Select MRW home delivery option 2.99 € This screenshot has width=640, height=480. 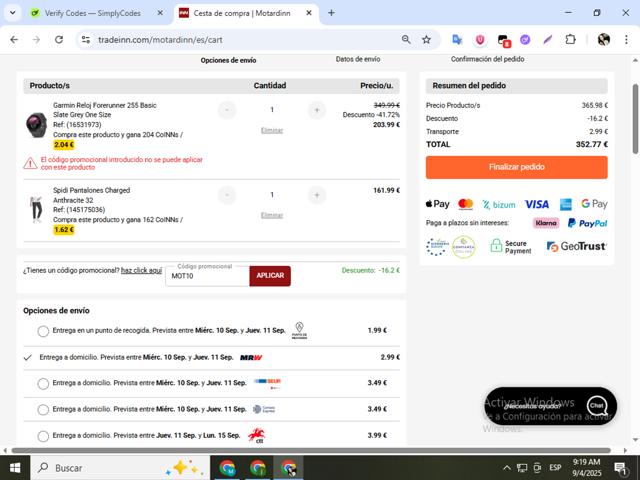tap(28, 358)
